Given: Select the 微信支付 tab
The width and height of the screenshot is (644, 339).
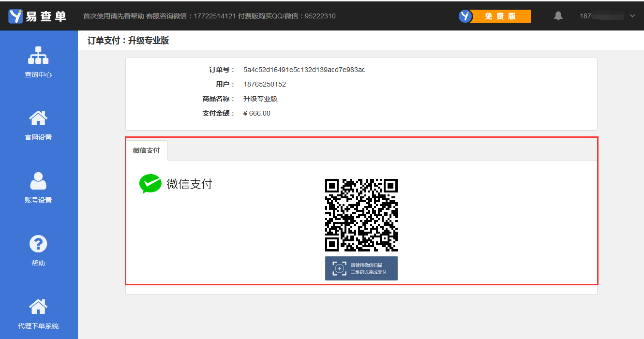Looking at the screenshot, I should click(146, 150).
